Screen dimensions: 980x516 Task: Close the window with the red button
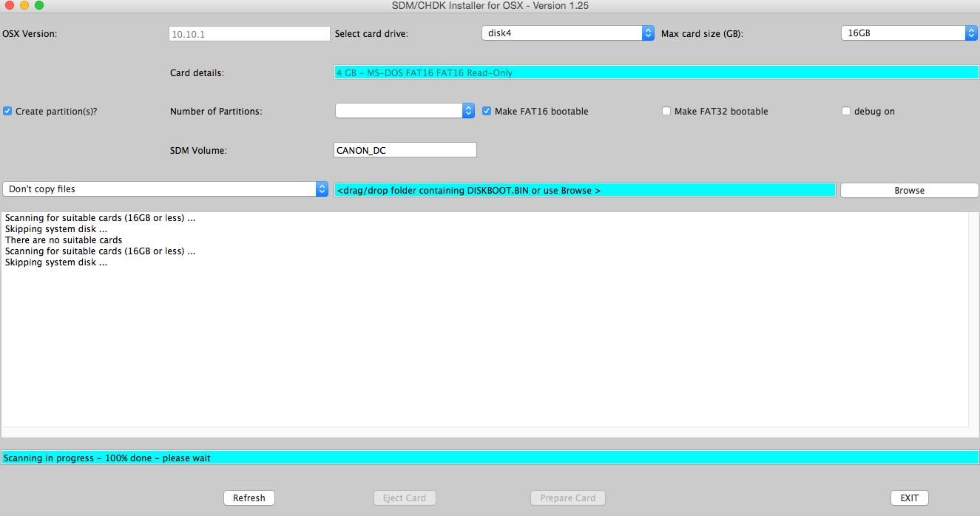(10, 5)
